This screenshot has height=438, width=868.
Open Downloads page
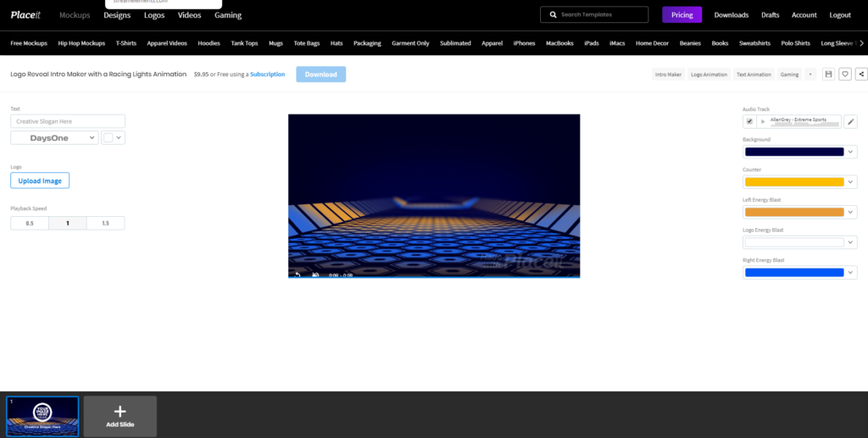(x=732, y=15)
